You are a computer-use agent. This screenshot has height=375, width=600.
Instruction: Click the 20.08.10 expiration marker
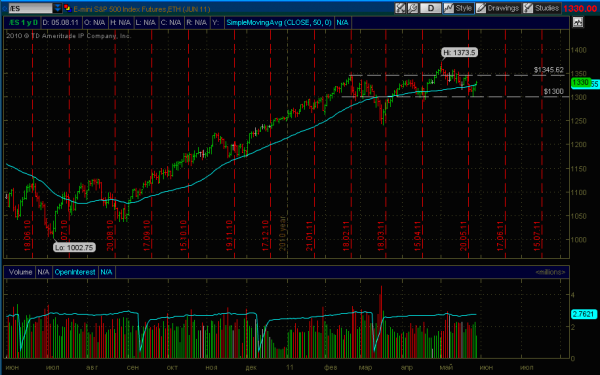coord(110,235)
